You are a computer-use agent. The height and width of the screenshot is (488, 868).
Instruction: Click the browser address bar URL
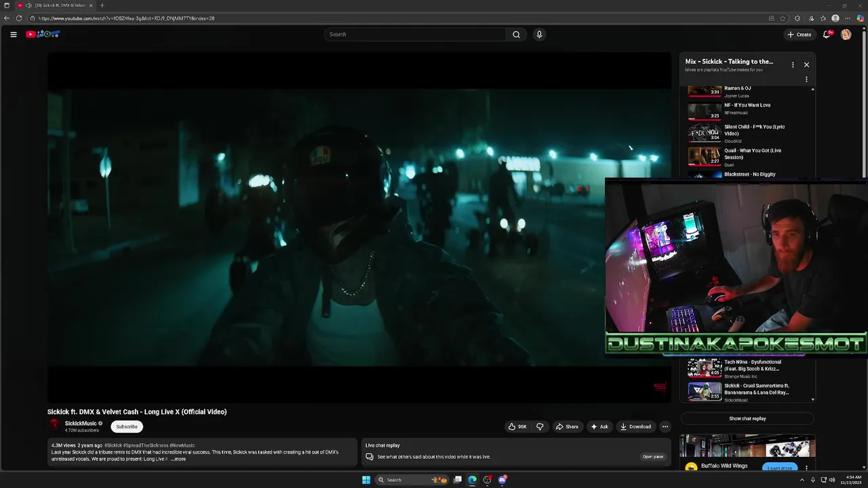click(126, 18)
